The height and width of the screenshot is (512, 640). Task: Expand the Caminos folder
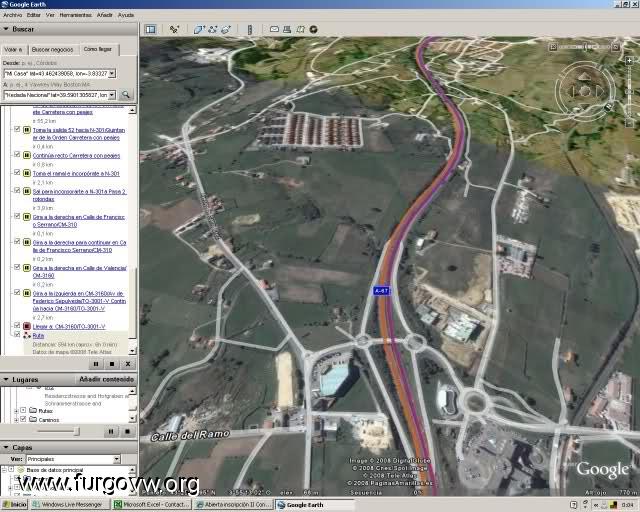[16, 420]
